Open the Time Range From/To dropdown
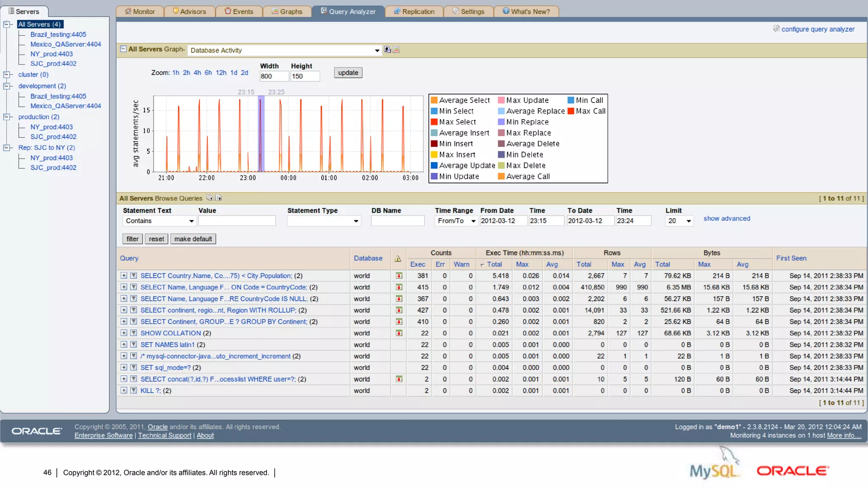This screenshot has height=488, width=868. pyautogui.click(x=456, y=221)
